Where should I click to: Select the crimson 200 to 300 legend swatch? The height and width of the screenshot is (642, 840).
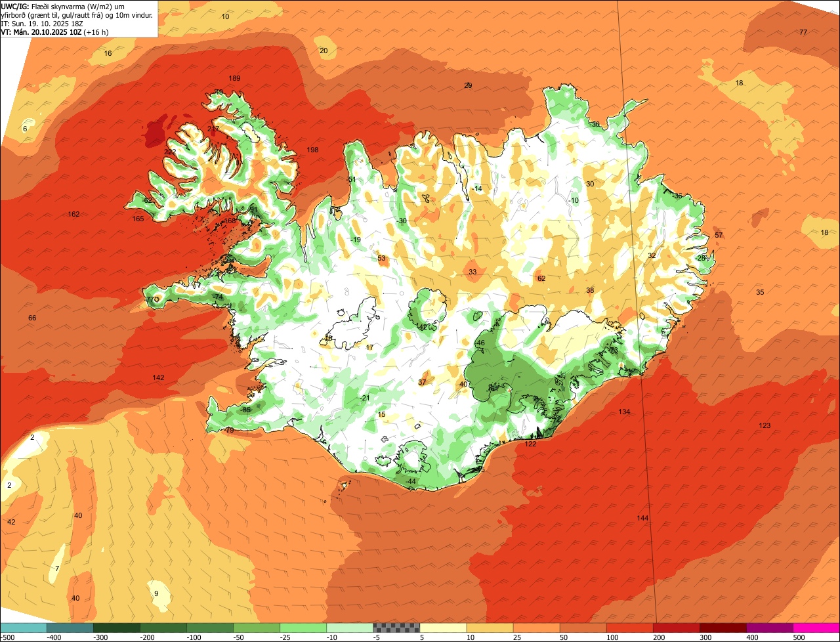676,628
